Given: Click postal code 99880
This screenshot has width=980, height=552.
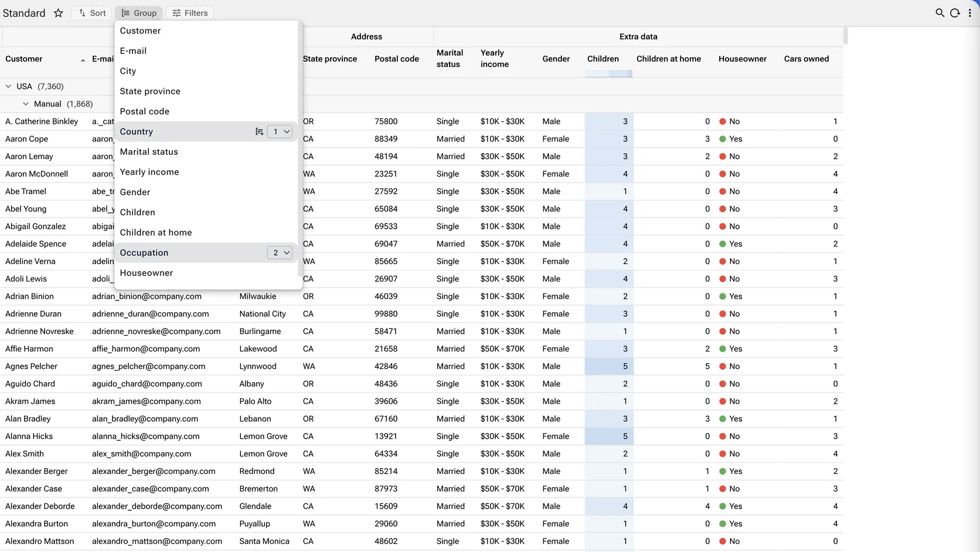Looking at the screenshot, I should pyautogui.click(x=386, y=314).
